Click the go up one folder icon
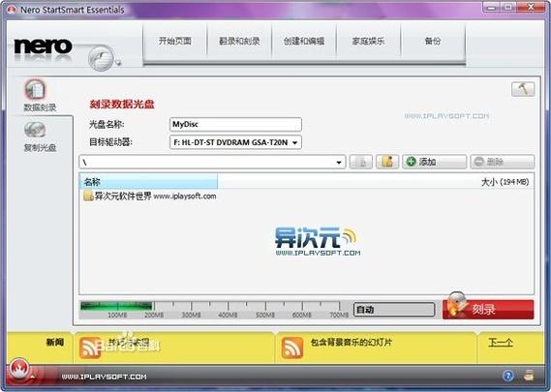551x392 pixels. [361, 162]
